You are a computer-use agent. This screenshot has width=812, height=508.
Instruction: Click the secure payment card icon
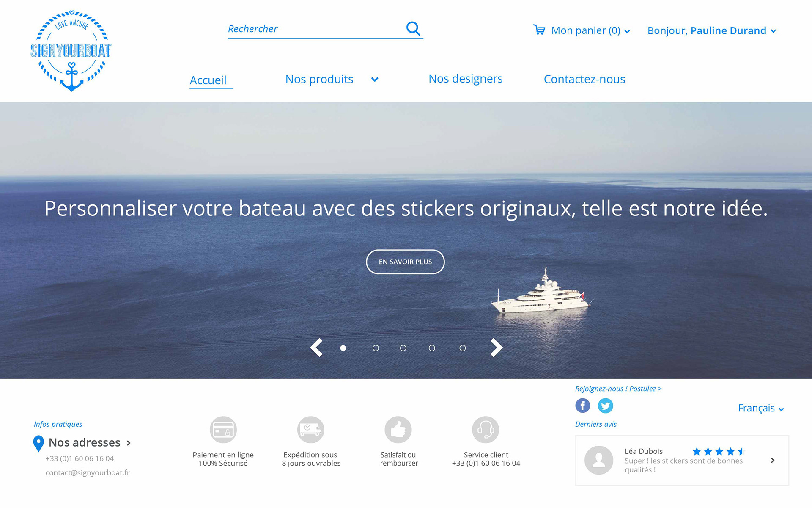coord(223,430)
